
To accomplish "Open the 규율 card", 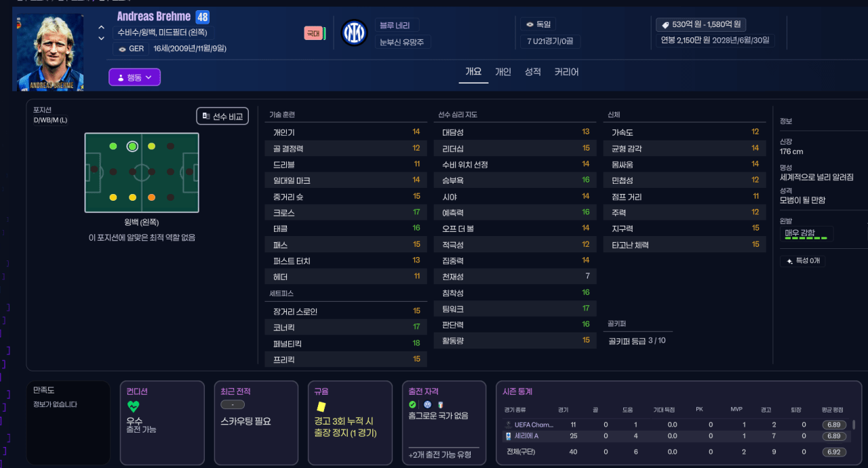I will (x=350, y=423).
